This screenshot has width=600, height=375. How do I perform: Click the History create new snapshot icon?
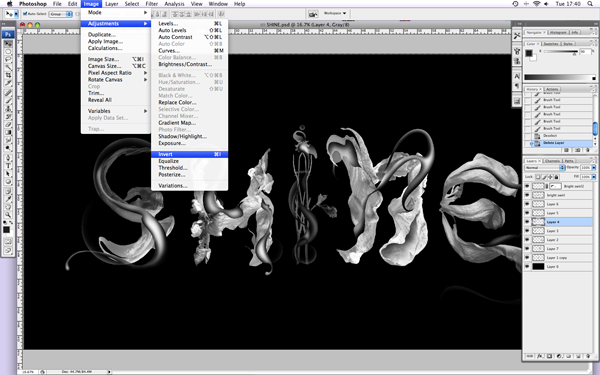pos(578,150)
